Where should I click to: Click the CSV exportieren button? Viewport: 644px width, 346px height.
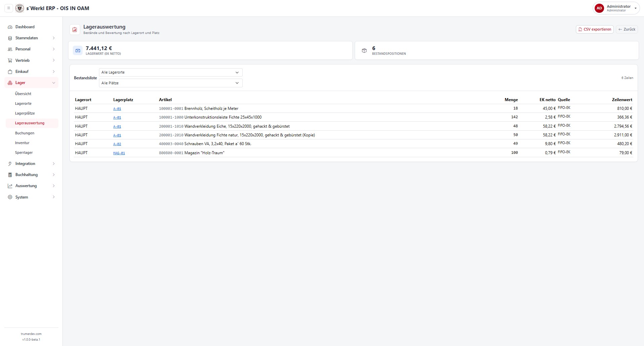click(595, 29)
